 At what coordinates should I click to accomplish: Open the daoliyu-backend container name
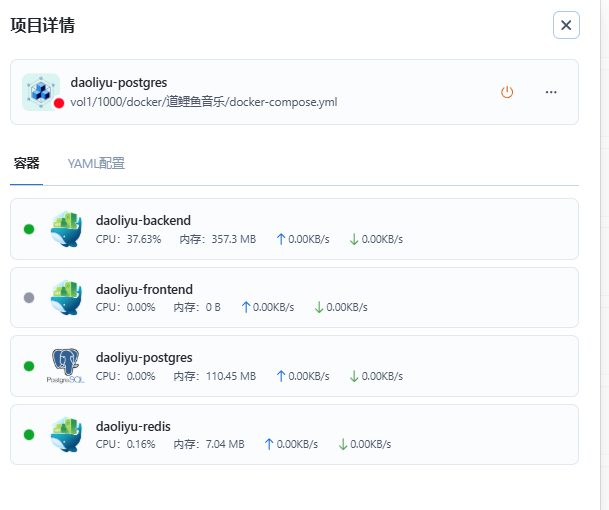(x=143, y=221)
